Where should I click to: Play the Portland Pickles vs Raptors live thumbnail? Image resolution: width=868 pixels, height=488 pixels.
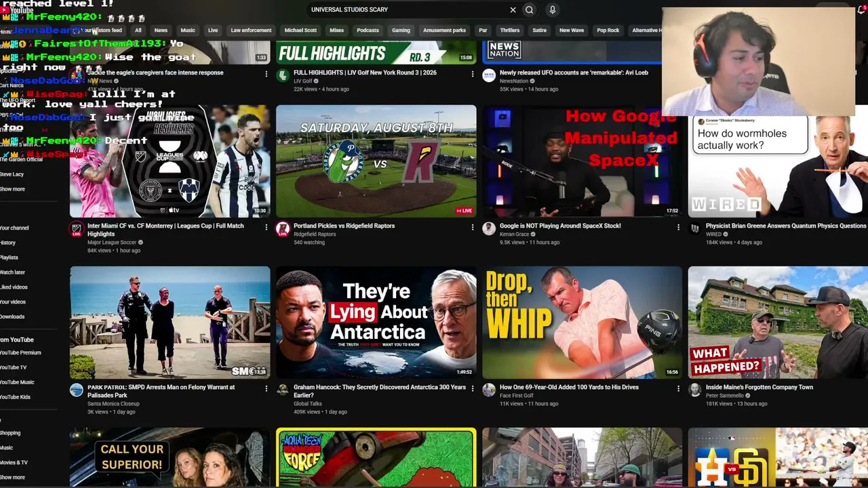coord(376,161)
